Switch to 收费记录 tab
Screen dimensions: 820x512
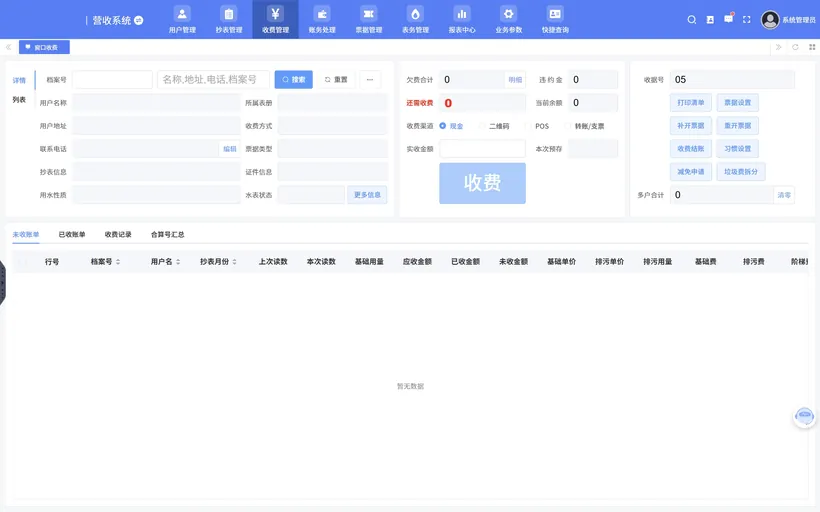(118, 234)
